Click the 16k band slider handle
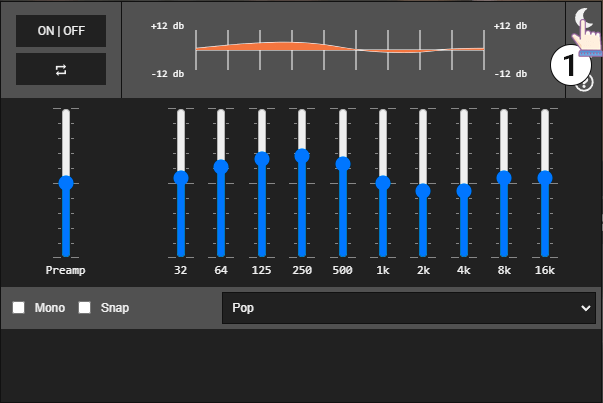The width and height of the screenshot is (603, 403). pyautogui.click(x=545, y=178)
